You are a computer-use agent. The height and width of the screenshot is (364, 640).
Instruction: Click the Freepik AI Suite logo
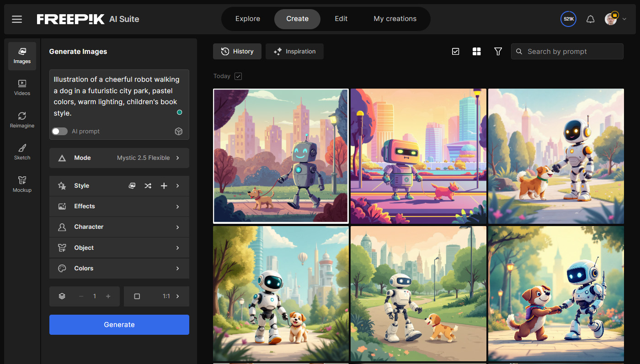(88, 19)
